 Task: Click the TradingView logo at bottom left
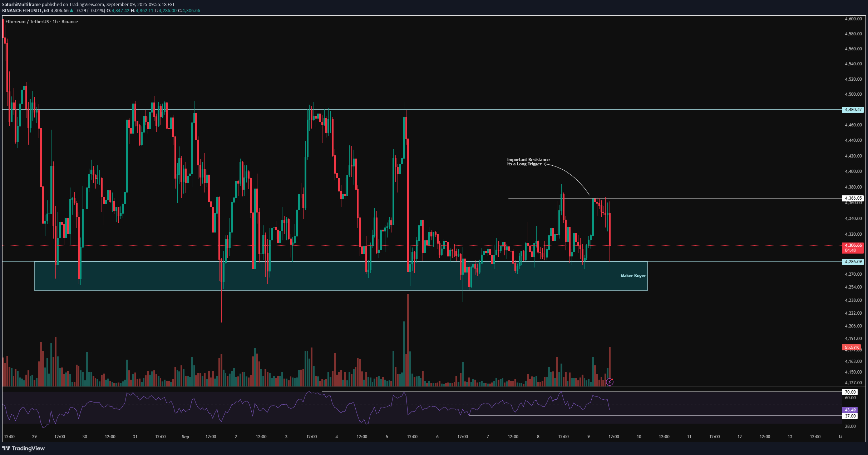(24, 448)
